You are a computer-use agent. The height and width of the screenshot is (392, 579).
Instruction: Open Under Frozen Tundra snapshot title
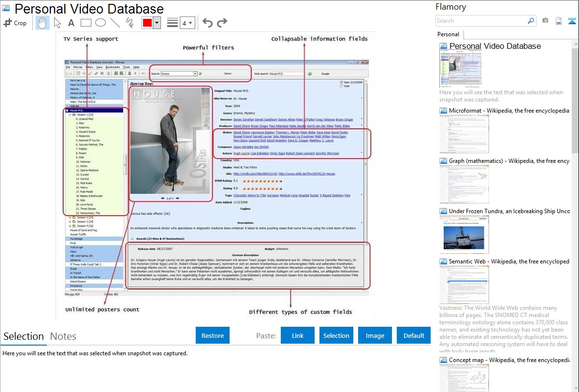(x=509, y=211)
